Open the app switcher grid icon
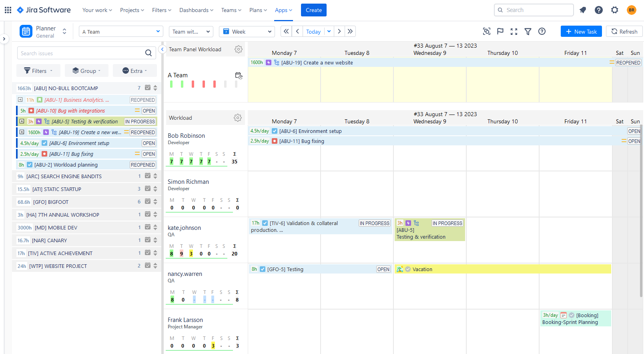Image resolution: width=644 pixels, height=354 pixels. click(x=8, y=10)
